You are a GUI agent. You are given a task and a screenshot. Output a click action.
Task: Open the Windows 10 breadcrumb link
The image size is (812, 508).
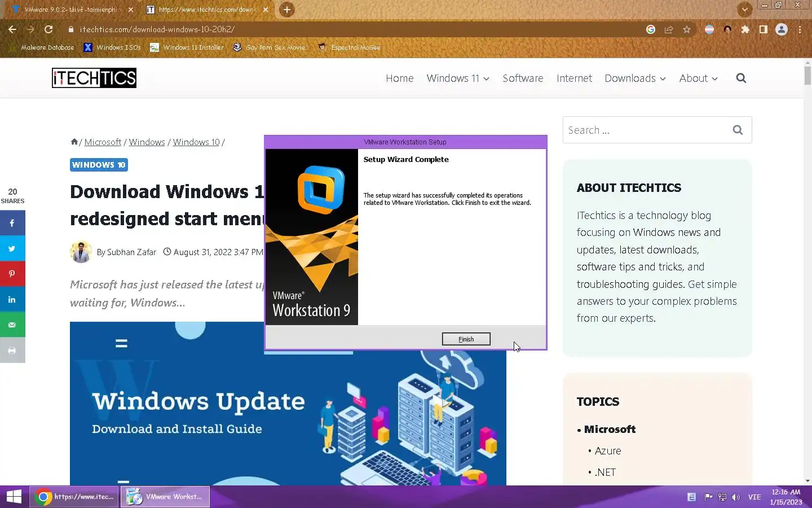click(196, 142)
